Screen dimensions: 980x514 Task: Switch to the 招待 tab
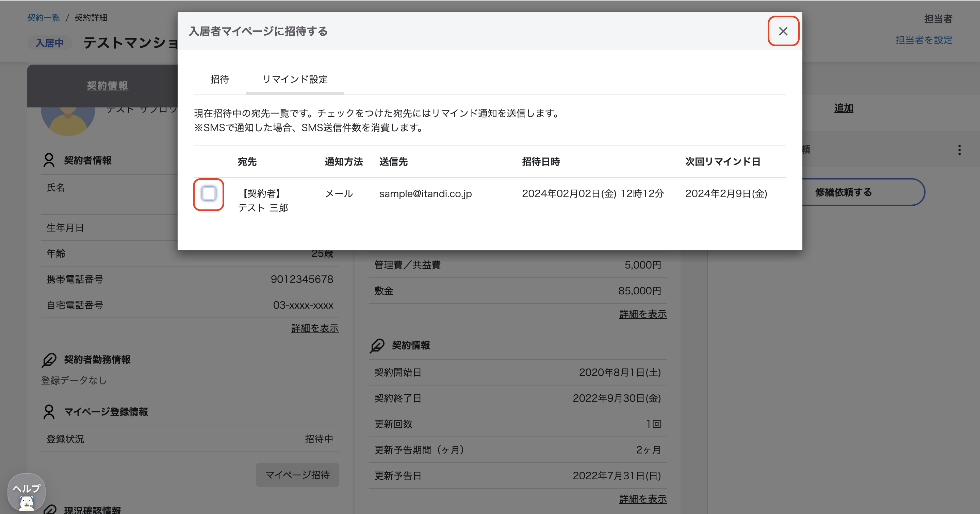point(220,79)
